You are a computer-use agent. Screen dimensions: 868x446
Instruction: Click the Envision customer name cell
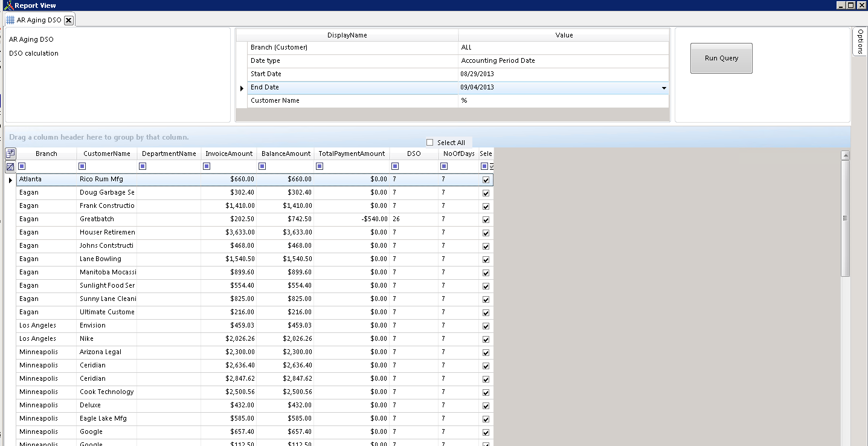107,326
